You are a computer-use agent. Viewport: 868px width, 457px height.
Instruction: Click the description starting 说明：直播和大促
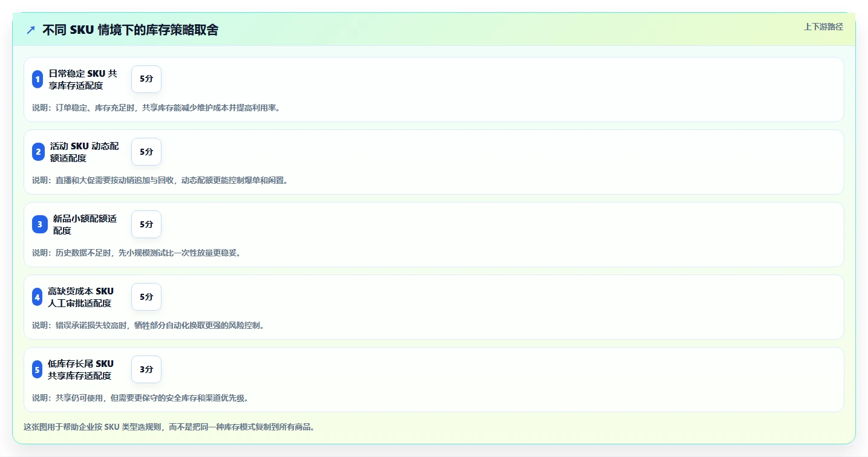(160, 180)
